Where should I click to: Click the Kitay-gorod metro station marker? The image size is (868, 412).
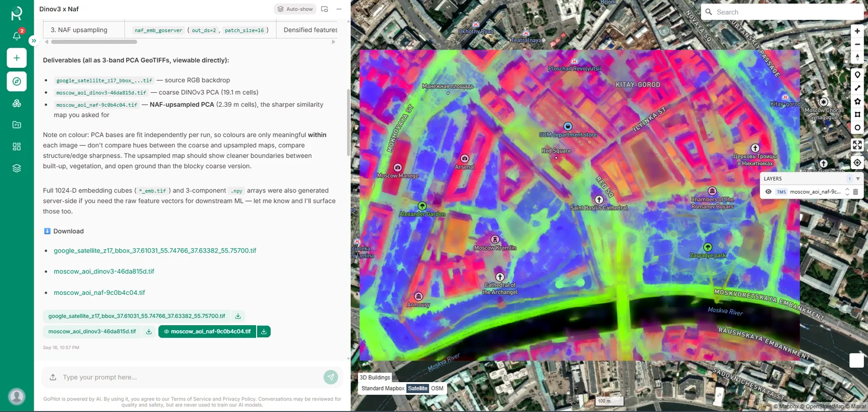784,97
